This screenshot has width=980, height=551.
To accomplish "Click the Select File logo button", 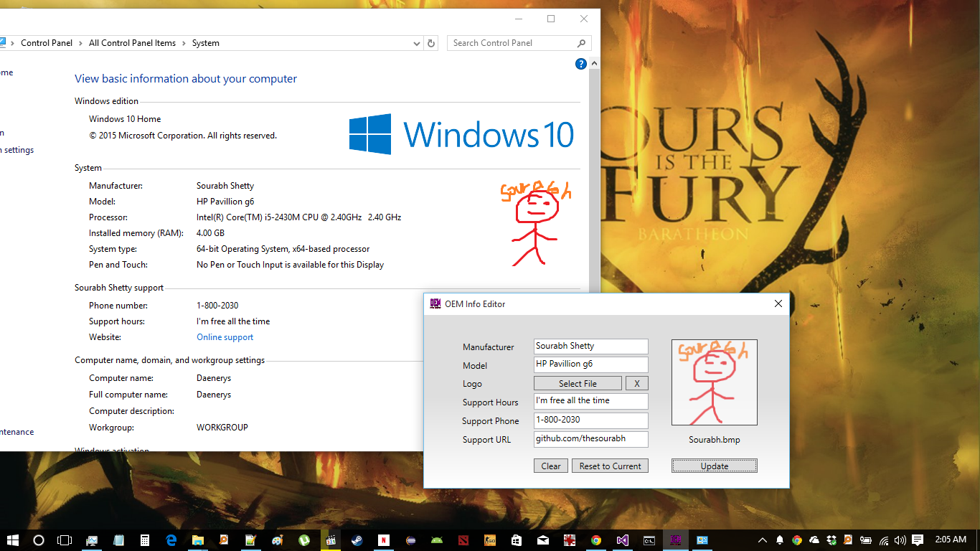I will click(x=578, y=383).
